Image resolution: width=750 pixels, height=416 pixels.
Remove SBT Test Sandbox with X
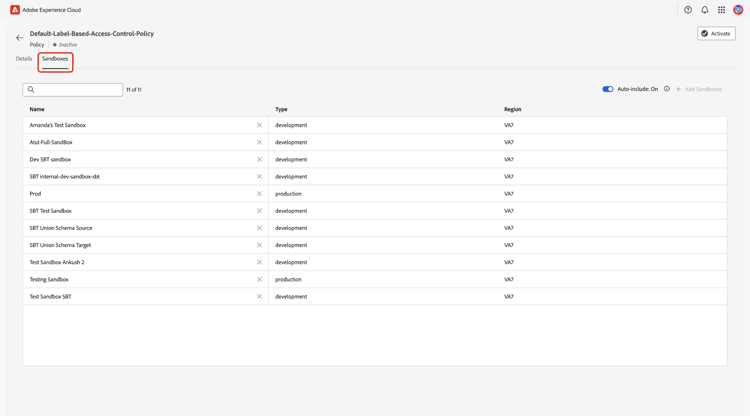(x=259, y=211)
